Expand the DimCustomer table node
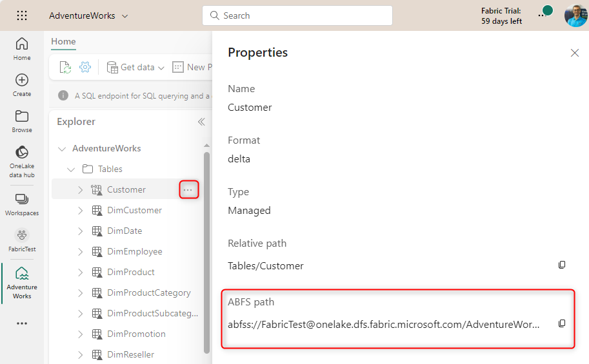The width and height of the screenshot is (589, 364). tap(81, 211)
